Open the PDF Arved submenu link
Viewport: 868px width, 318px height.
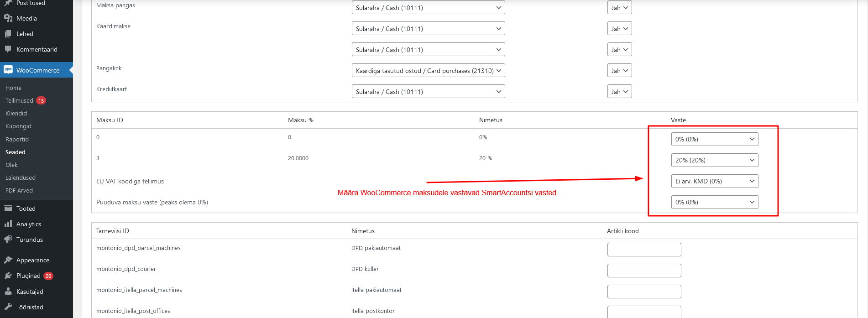click(19, 190)
